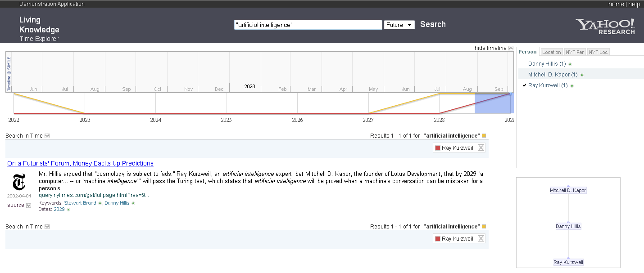The width and height of the screenshot is (644, 273).
Task: Go to the home link
Action: tap(616, 4)
